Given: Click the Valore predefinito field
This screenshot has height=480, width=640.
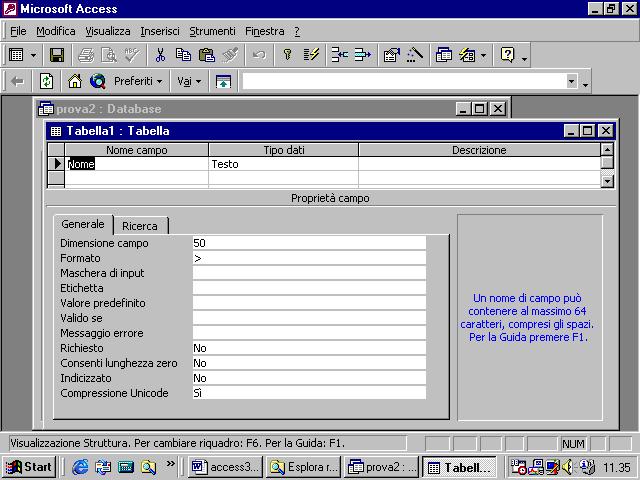Looking at the screenshot, I should coord(309,303).
